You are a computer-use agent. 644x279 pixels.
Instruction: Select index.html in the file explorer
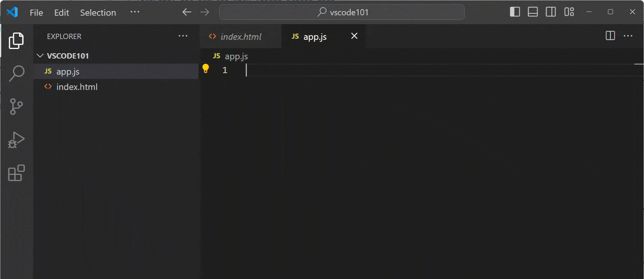coord(77,87)
